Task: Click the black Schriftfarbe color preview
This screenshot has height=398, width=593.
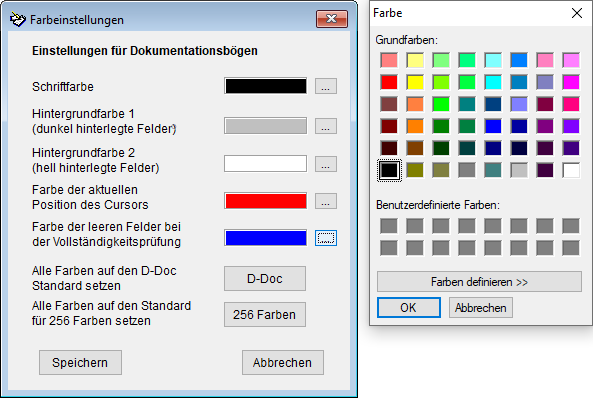Action: (x=265, y=86)
